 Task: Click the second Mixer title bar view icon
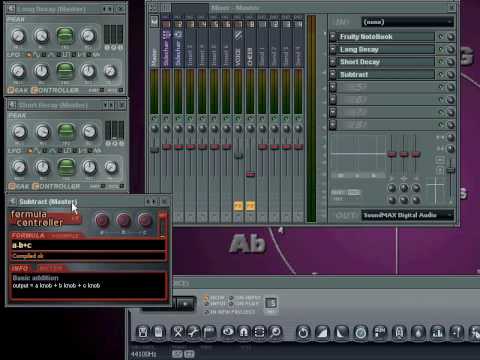coord(166,8)
